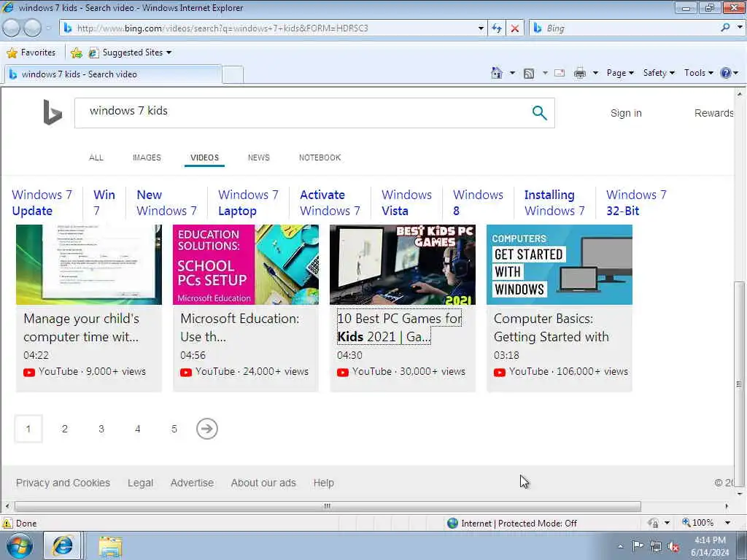Open the Favorites star button
The height and width of the screenshot is (560, 747).
tap(31, 52)
